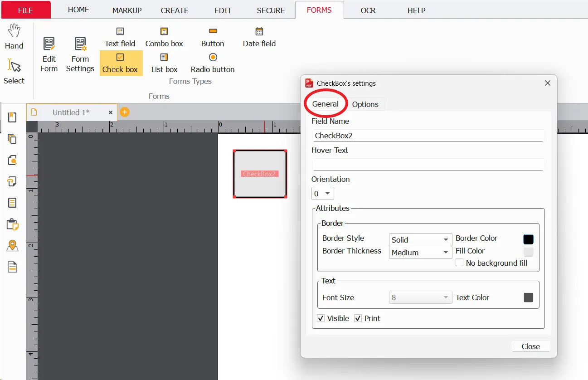Open the pages sidebar panel icon

(x=13, y=139)
